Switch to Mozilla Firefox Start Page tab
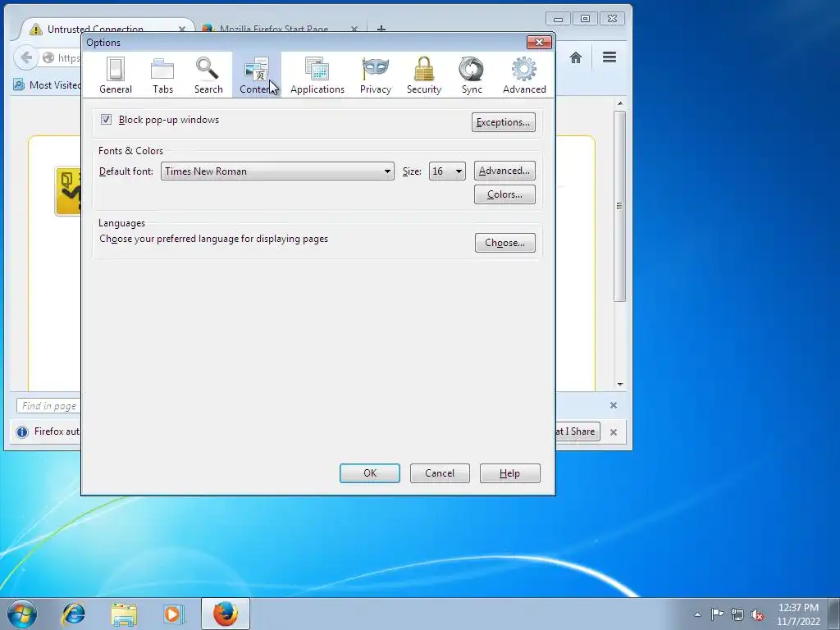This screenshot has width=840, height=630. pos(274,29)
